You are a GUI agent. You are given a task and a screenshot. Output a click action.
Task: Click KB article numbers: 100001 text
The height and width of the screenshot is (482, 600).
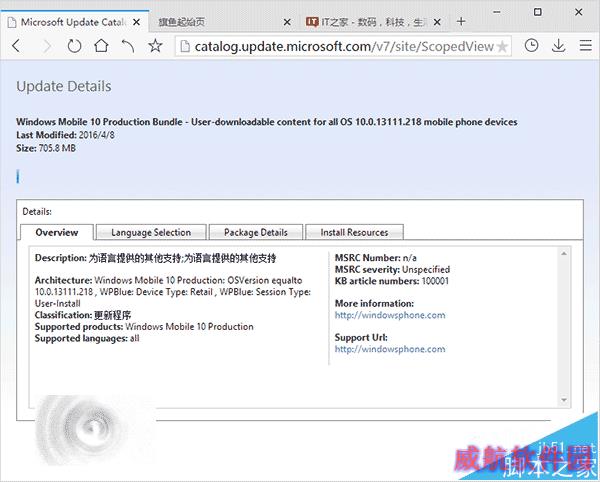tap(391, 281)
